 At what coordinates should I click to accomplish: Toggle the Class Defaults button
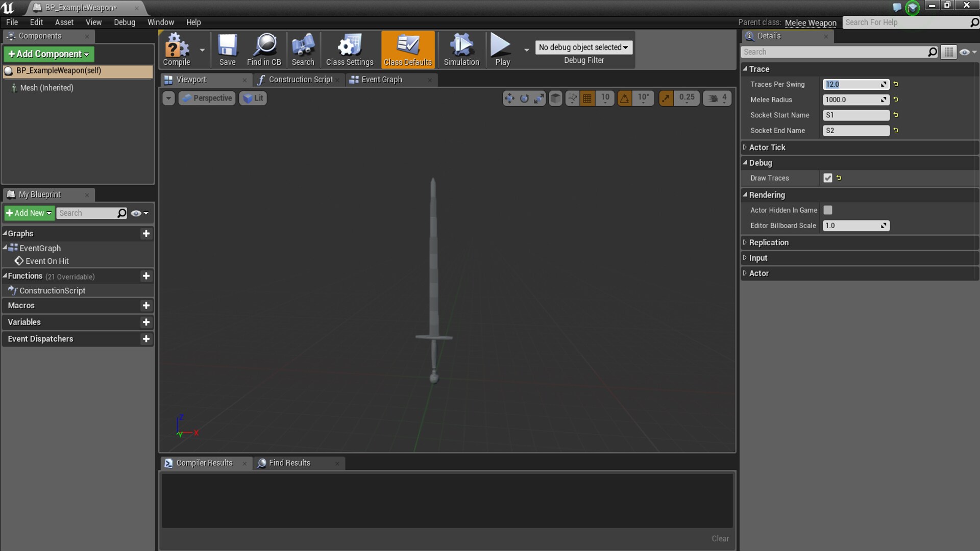click(x=408, y=49)
